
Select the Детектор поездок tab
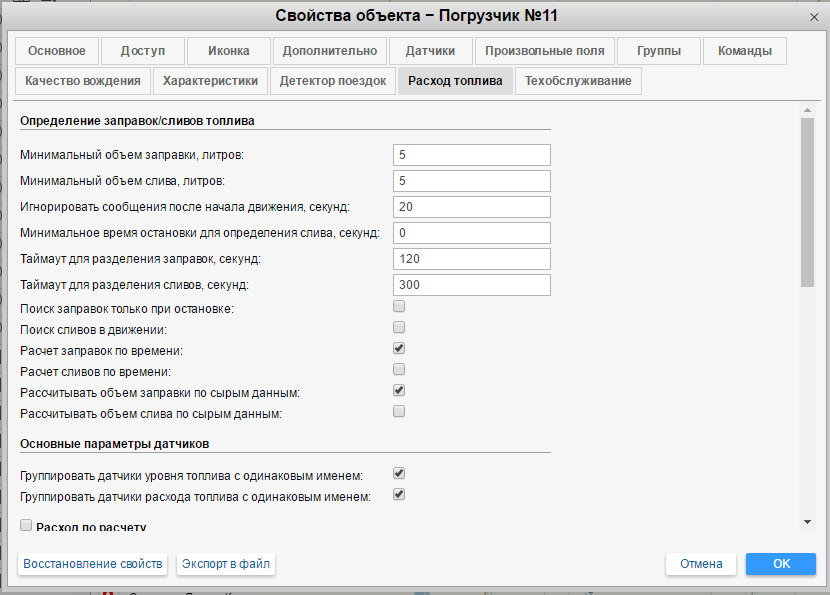click(x=332, y=81)
